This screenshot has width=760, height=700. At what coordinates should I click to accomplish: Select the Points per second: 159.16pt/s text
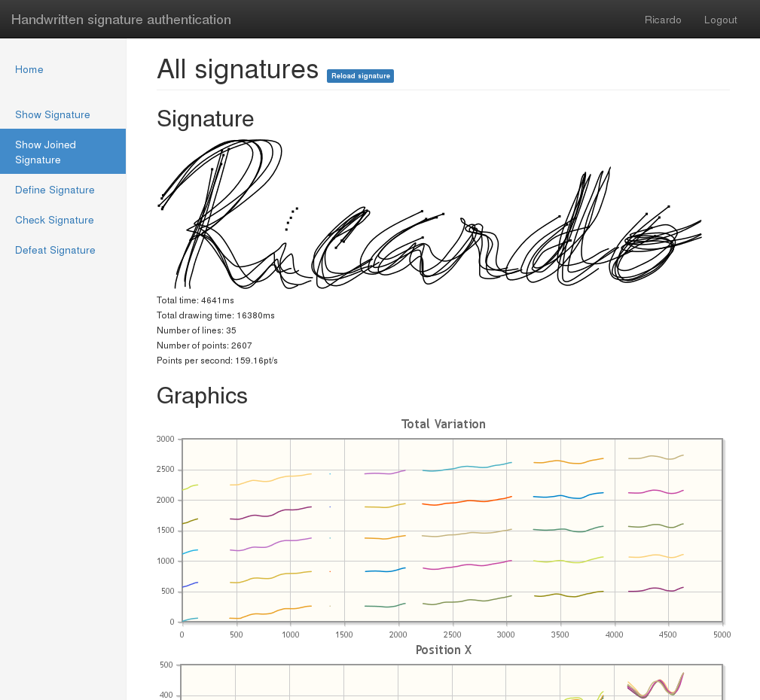[x=217, y=361]
